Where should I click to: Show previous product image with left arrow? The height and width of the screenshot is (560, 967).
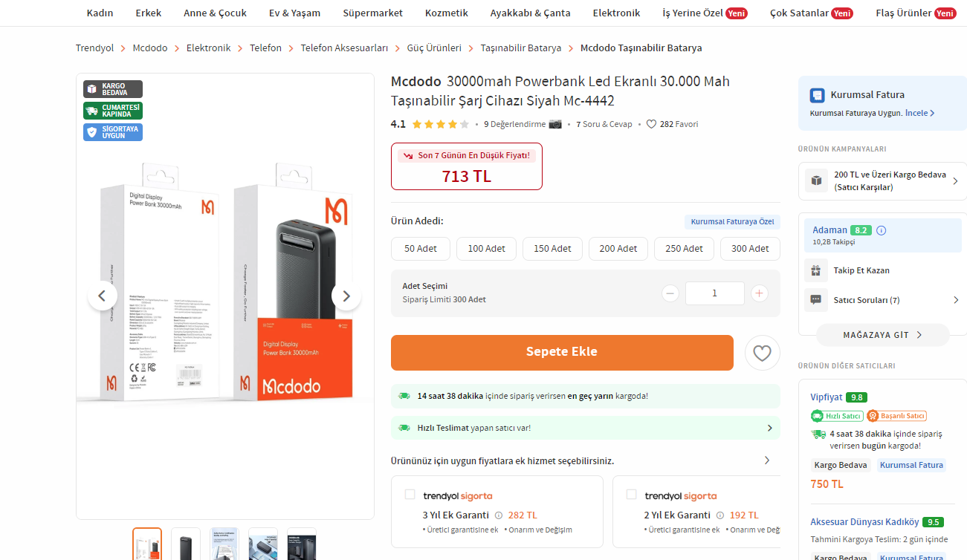[103, 296]
